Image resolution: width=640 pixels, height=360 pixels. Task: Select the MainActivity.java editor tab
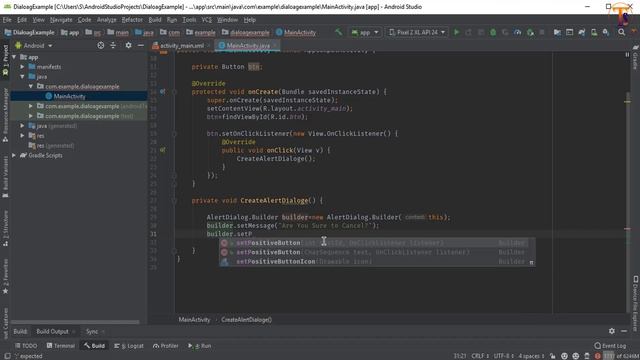coord(248,46)
